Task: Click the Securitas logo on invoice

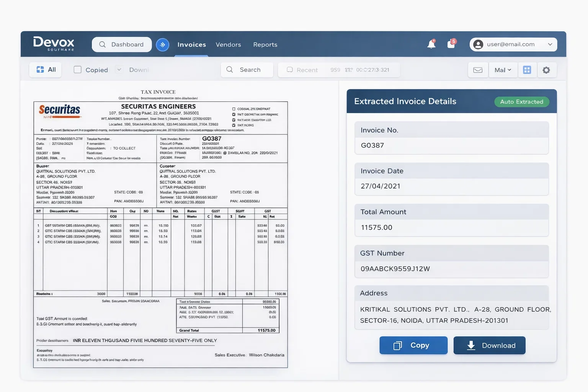Action: (59, 110)
